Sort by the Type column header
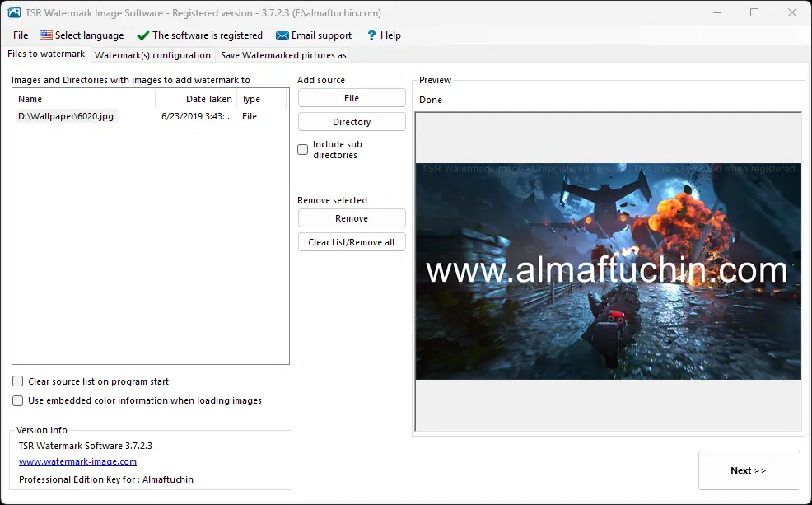Viewport: 812px width, 505px height. coord(262,99)
